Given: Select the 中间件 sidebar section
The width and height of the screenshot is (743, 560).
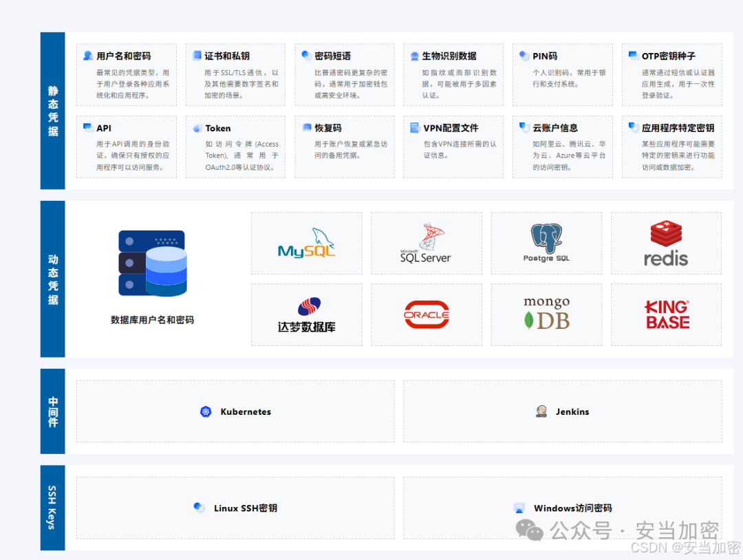Looking at the screenshot, I should click(53, 411).
